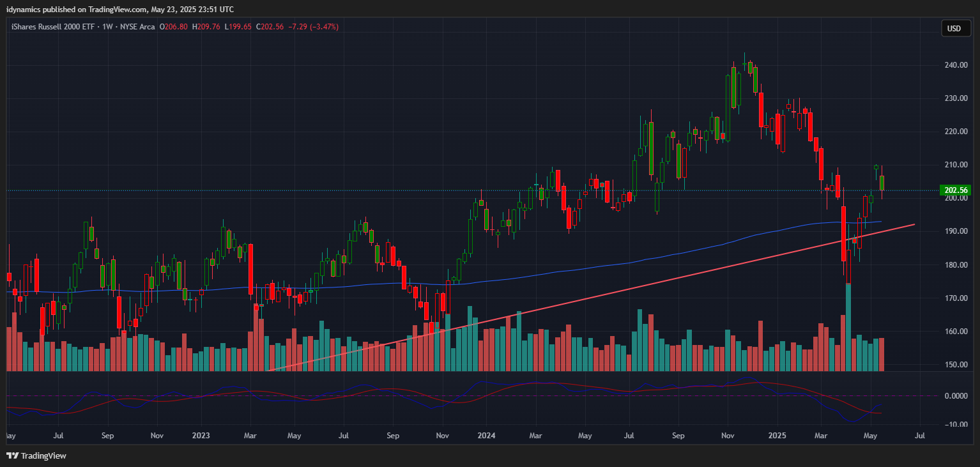Click the published-by idynamics header text
Image resolution: width=980 pixels, height=467 pixels.
point(120,9)
